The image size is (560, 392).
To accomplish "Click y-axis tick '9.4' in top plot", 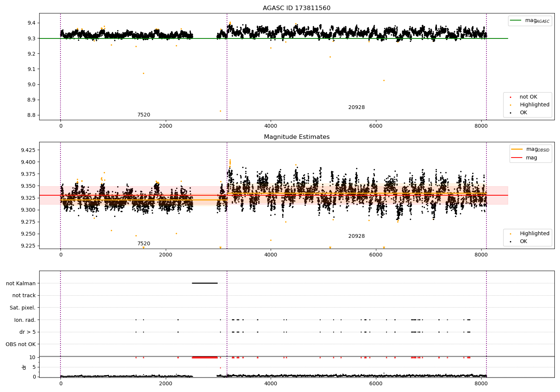I will coord(31,23).
